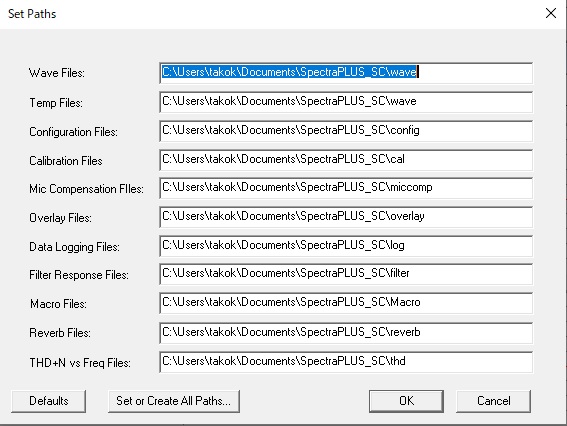The width and height of the screenshot is (567, 426).
Task: Focus the Filter Response Files path field
Action: [x=346, y=274]
